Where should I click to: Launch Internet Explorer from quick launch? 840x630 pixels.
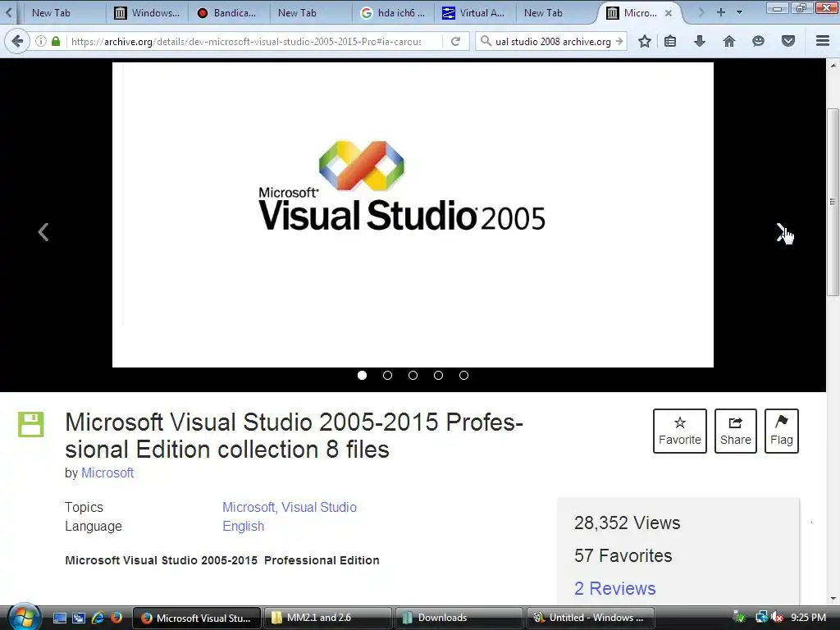pyautogui.click(x=98, y=619)
